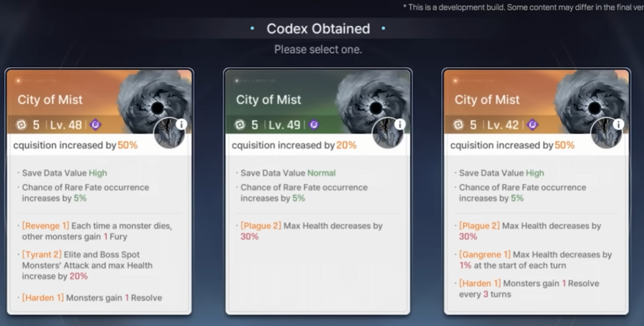Click City of Mist title on green card
Screen dimensions: 644x326
269,100
